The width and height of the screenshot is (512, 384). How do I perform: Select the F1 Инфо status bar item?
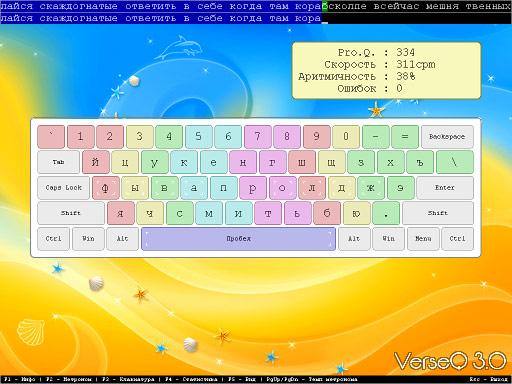[x=20, y=379]
